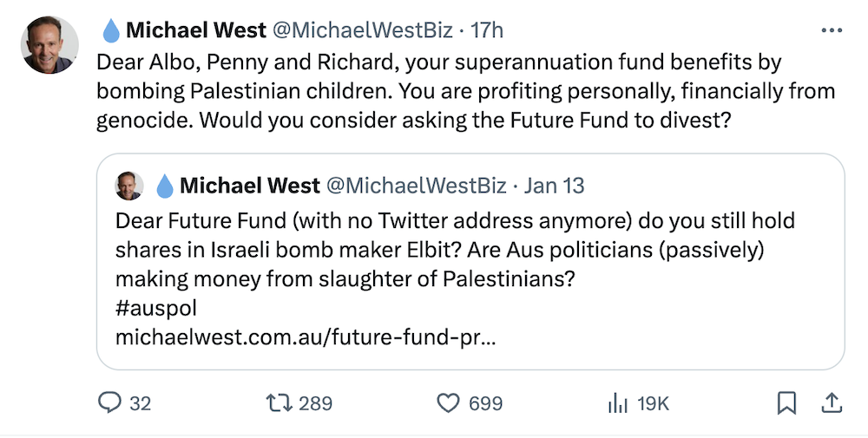Open the 17h timestamp link
The height and width of the screenshot is (438, 868).
coord(487,31)
